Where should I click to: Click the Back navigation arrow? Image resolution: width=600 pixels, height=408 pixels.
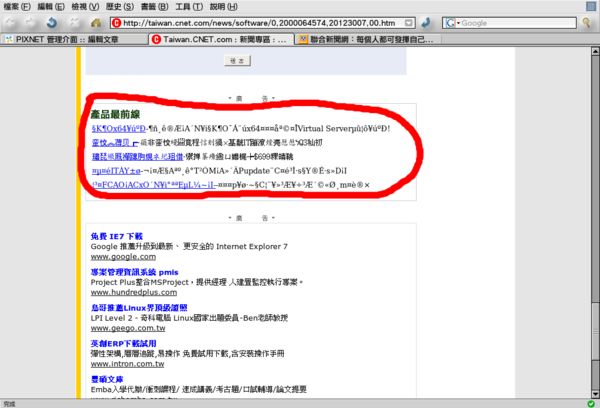coord(10,23)
